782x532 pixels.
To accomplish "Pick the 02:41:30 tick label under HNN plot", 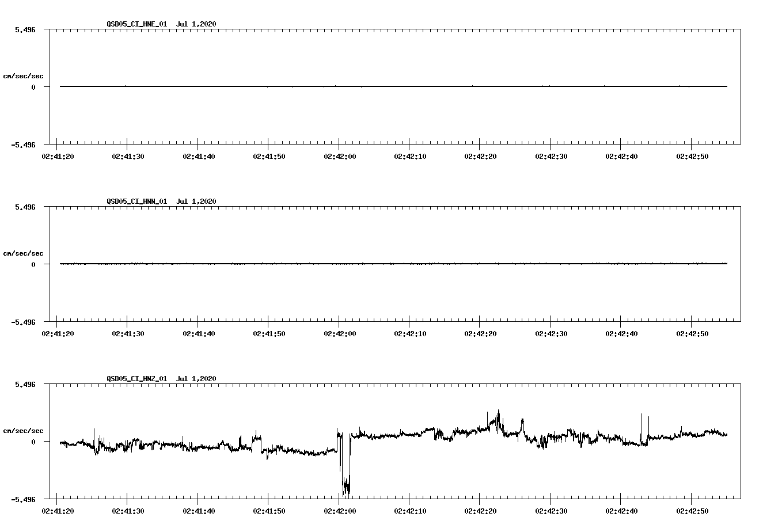I will [x=128, y=333].
